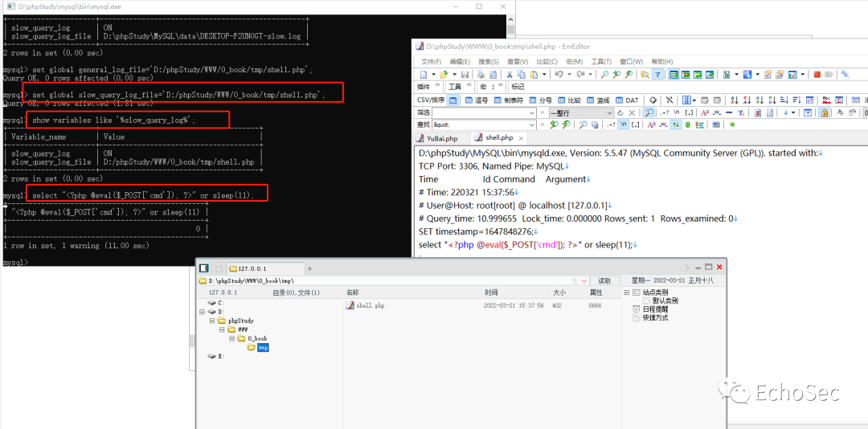Expand the 工具 toolbar chevron

click(469, 85)
